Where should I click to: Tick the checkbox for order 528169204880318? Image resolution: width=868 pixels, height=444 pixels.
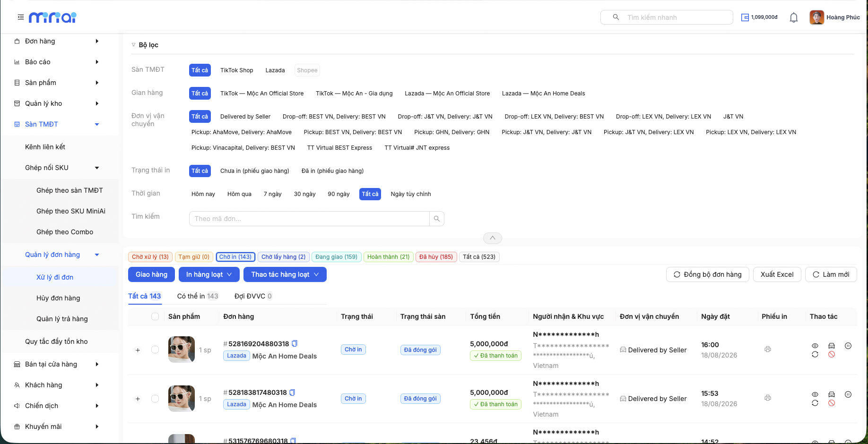(155, 350)
